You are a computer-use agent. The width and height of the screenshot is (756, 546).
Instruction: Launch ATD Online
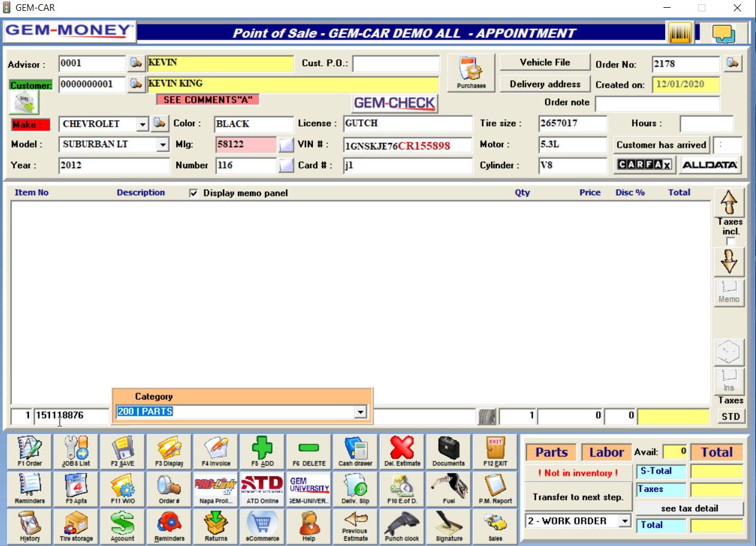coord(263,489)
